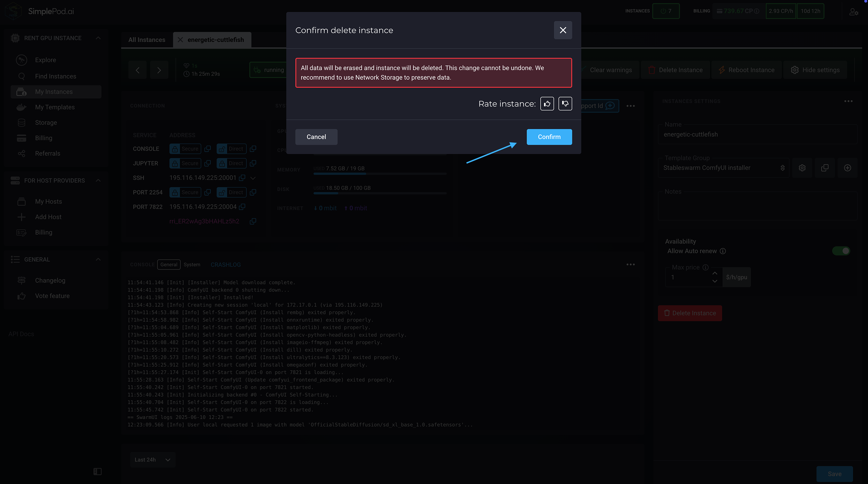Click the thumbs up rate icon
Screen dimensions: 868x484
547,104
